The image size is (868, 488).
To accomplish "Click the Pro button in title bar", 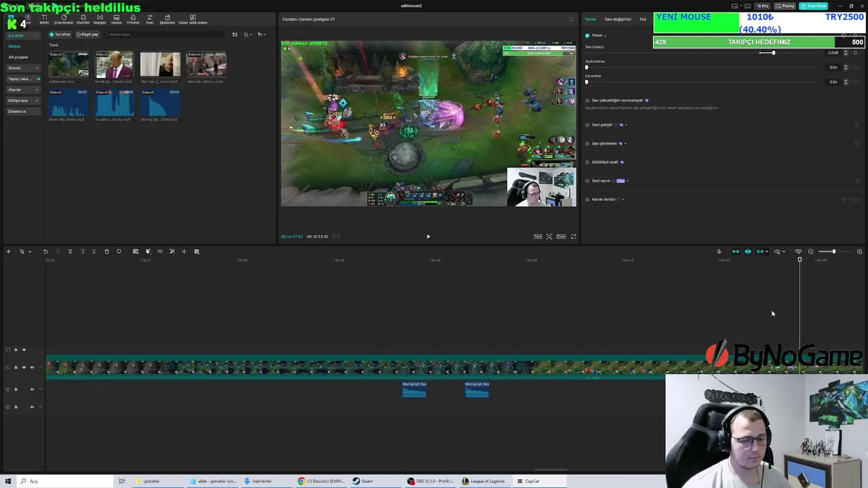I will coord(764,6).
